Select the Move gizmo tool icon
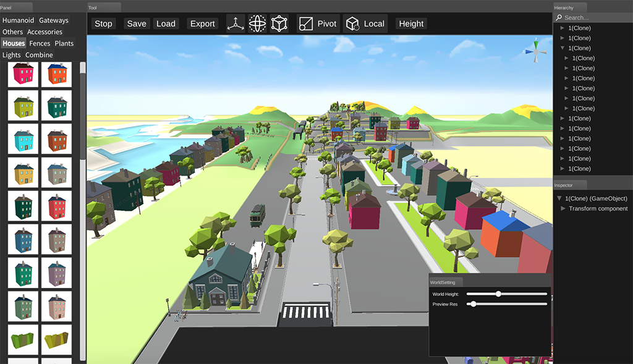This screenshot has width=633, height=364. 236,23
